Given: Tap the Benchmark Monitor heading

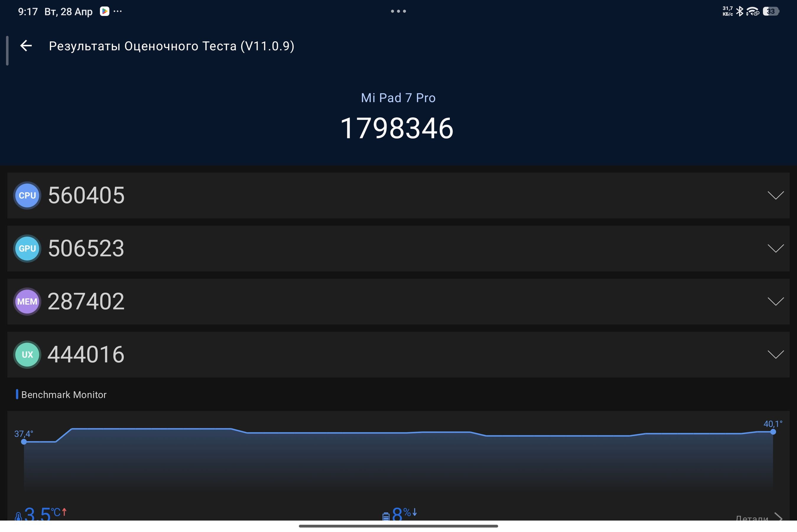Looking at the screenshot, I should pos(64,395).
